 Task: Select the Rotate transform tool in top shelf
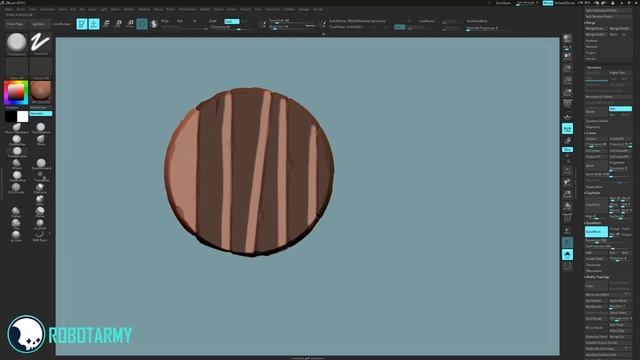tap(130, 24)
